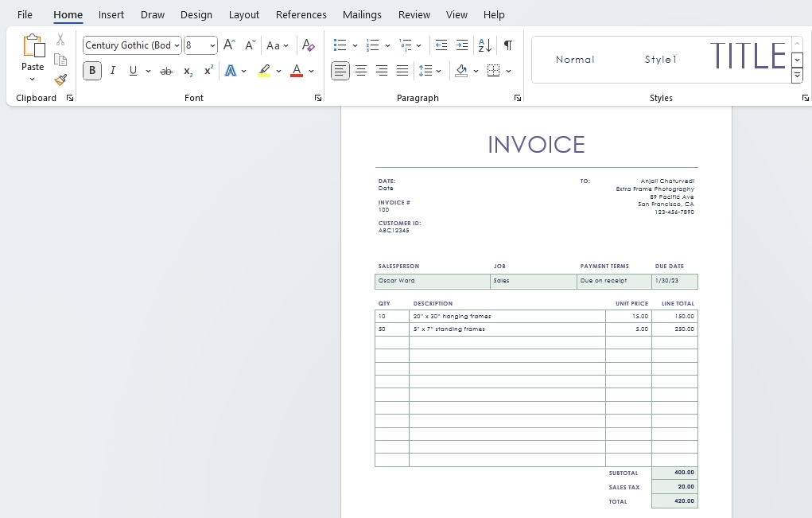The height and width of the screenshot is (518, 812).
Task: Toggle Show/Hide paragraph marks
Action: coord(508,45)
